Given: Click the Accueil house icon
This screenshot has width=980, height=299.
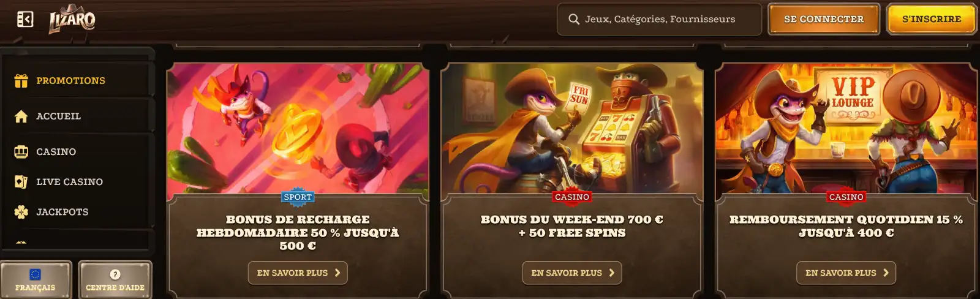Looking at the screenshot, I should click(x=21, y=116).
